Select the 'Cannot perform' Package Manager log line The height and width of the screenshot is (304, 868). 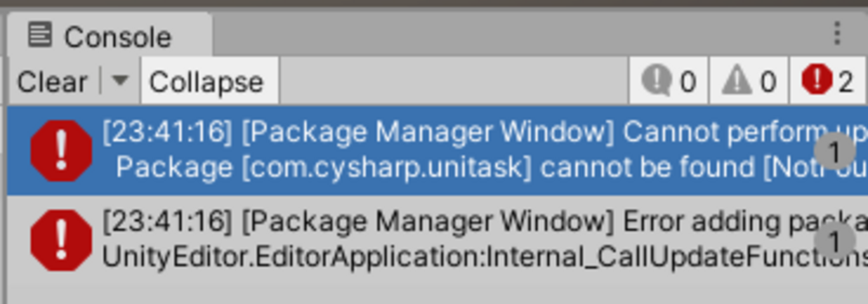coord(437,151)
